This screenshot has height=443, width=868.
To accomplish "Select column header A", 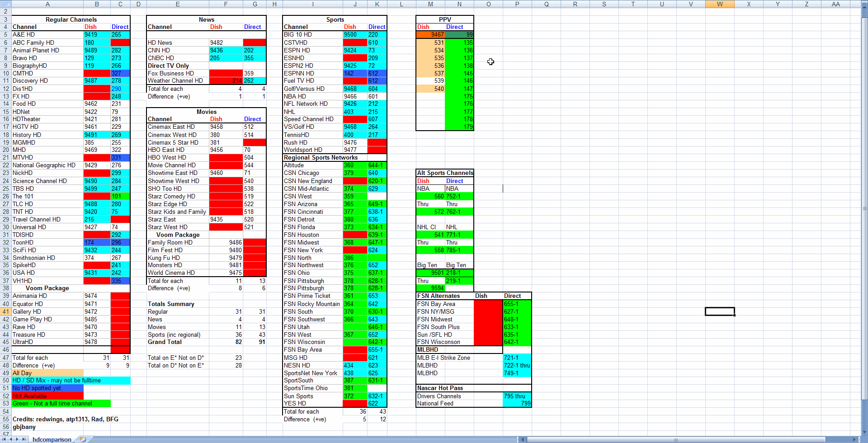I will (x=47, y=4).
